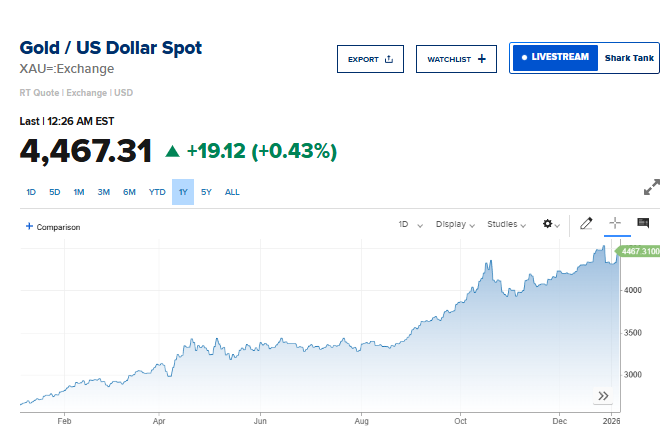The height and width of the screenshot is (431, 669).
Task: Click the green 4467.31 price label
Action: click(x=640, y=251)
